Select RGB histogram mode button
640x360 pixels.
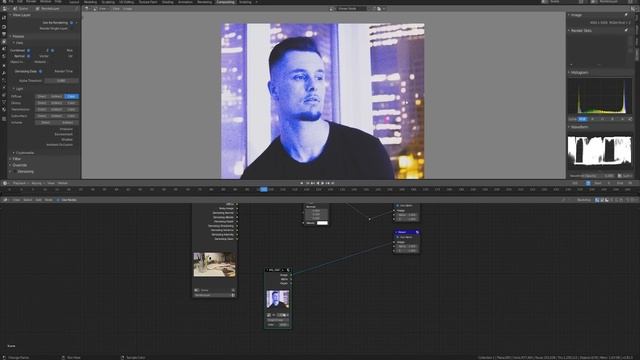[x=582, y=119]
